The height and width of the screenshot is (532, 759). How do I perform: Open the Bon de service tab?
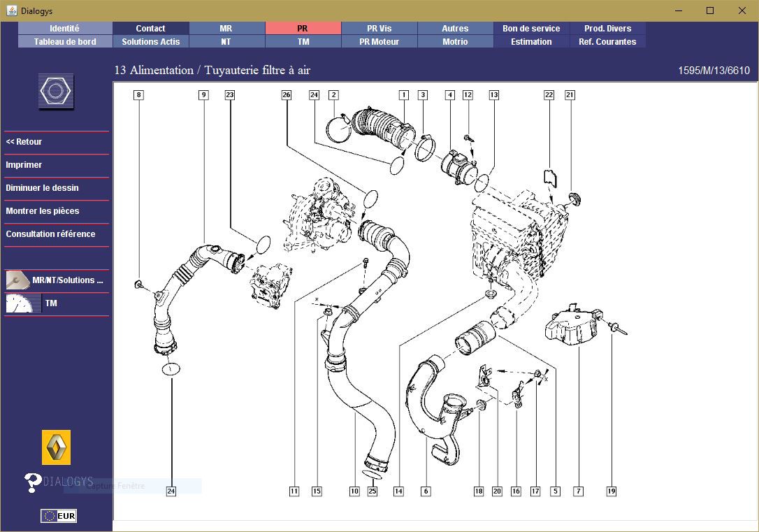coord(531,28)
